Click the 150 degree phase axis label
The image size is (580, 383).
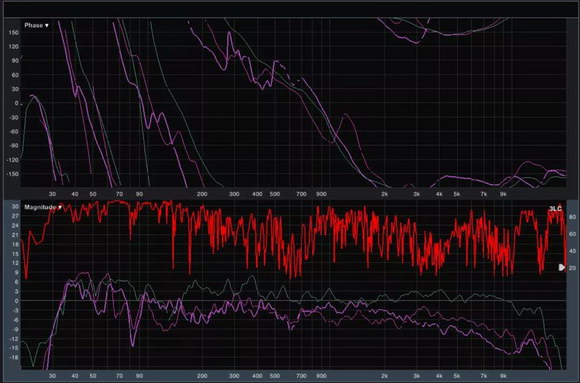point(13,33)
